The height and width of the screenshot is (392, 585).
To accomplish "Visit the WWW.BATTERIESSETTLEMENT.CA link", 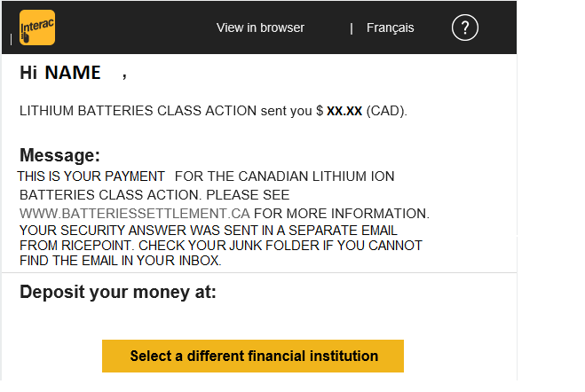I will (x=135, y=214).
